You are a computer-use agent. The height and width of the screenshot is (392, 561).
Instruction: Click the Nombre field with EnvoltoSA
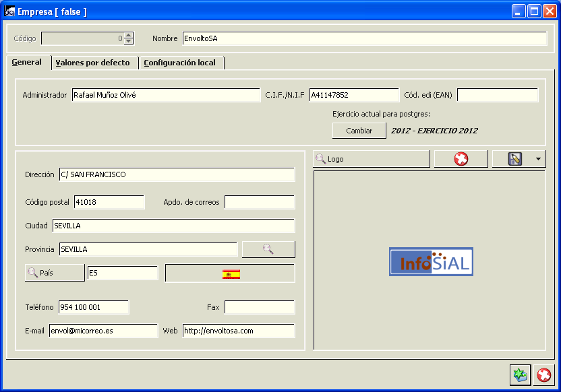(x=365, y=38)
